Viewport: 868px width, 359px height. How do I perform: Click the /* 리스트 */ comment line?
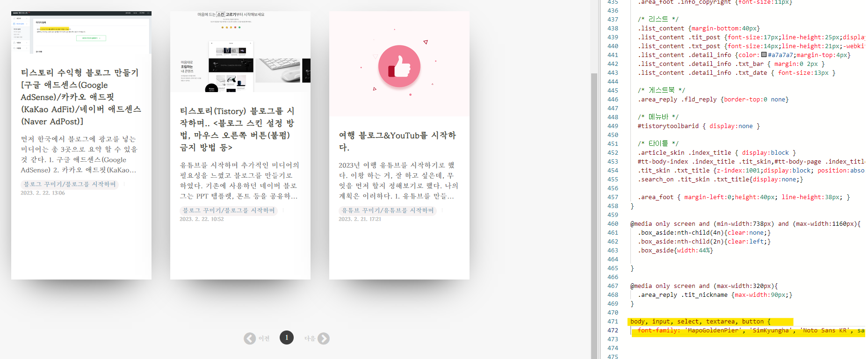coord(658,19)
